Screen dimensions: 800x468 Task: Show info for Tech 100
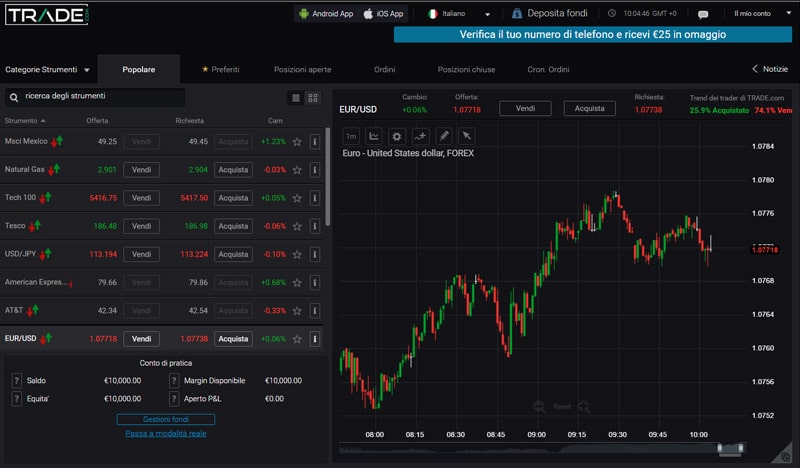(x=315, y=198)
